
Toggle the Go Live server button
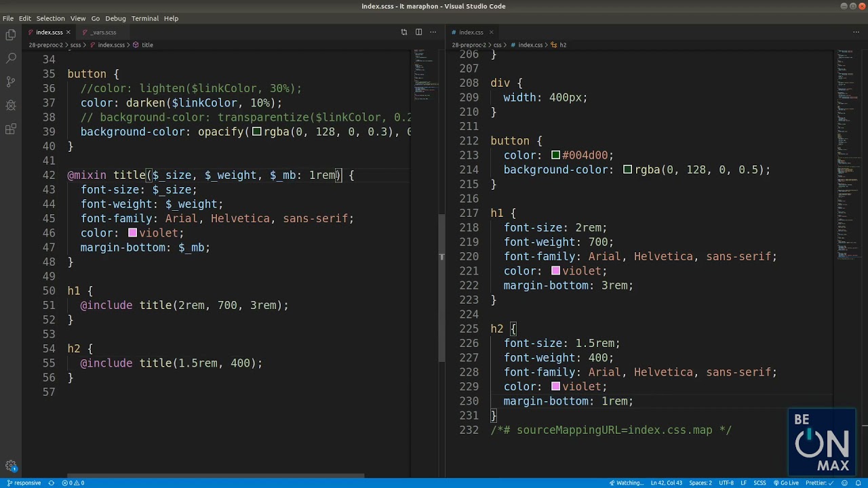coord(786,483)
